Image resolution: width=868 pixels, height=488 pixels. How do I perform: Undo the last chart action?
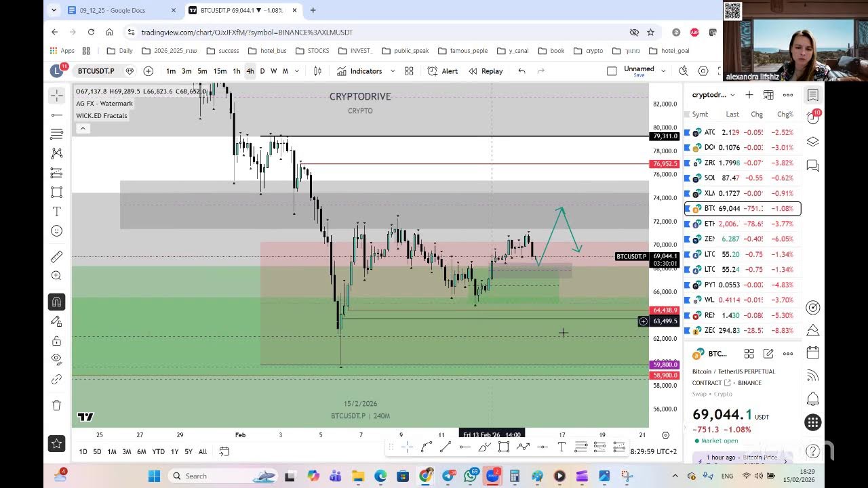click(521, 71)
